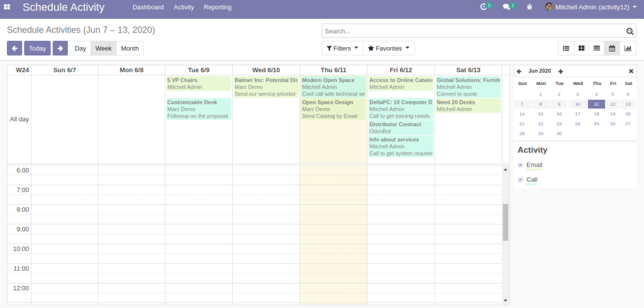Go to previous week with left arrow
Screen dimensions: 644x308
[14, 48]
